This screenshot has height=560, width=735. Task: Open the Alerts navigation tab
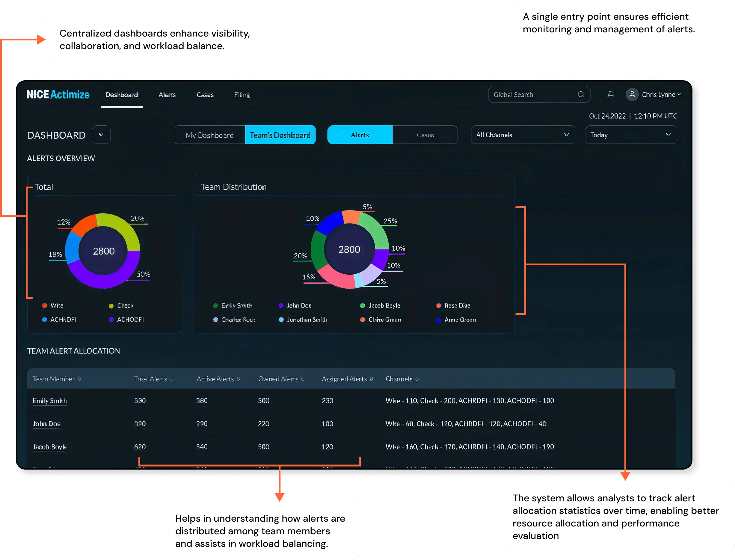coord(167,95)
